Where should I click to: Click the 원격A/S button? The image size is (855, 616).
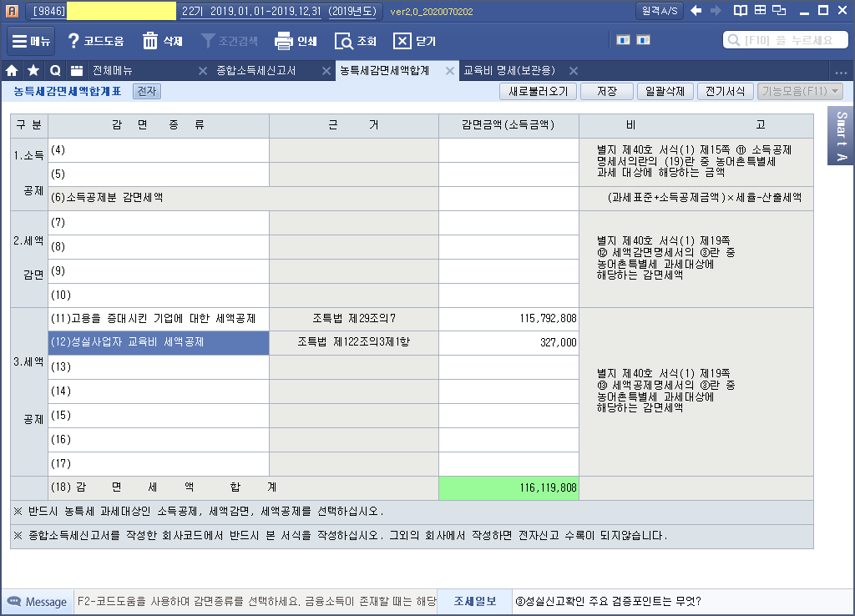click(x=660, y=11)
